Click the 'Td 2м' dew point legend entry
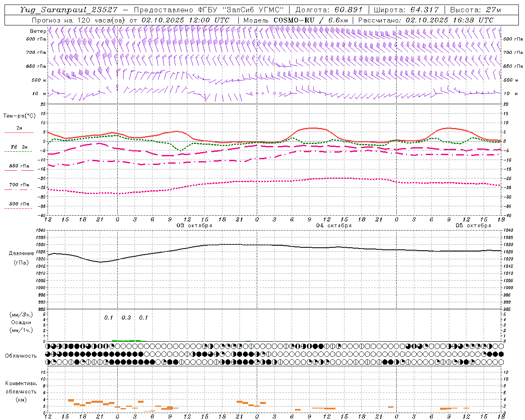The height and width of the screenshot is (420, 525). coord(19,147)
